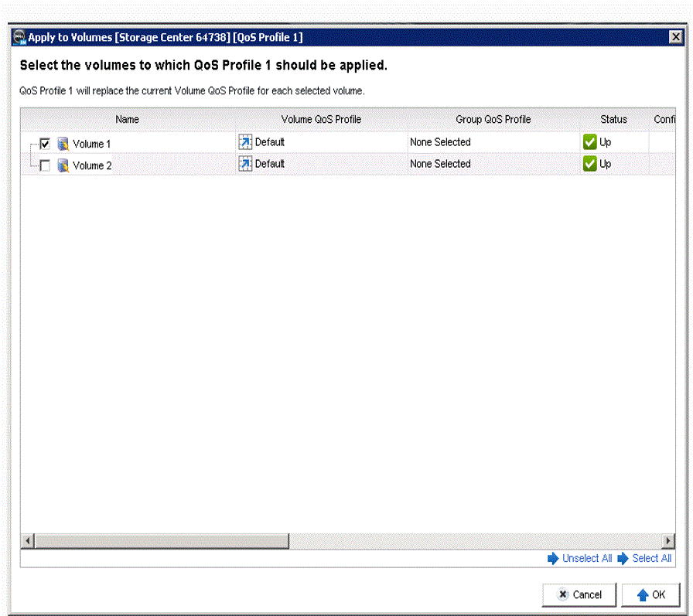Click the Select All arrow icon

click(623, 558)
